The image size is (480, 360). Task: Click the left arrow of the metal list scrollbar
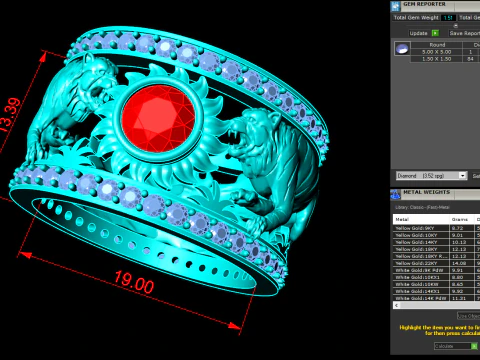396,305
